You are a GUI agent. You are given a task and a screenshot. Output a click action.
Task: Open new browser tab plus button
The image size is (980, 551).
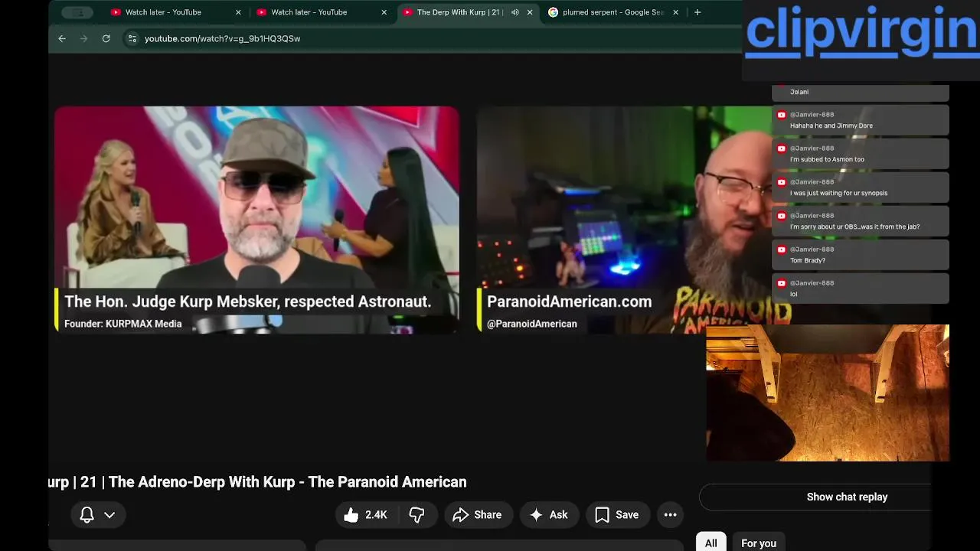tap(697, 12)
